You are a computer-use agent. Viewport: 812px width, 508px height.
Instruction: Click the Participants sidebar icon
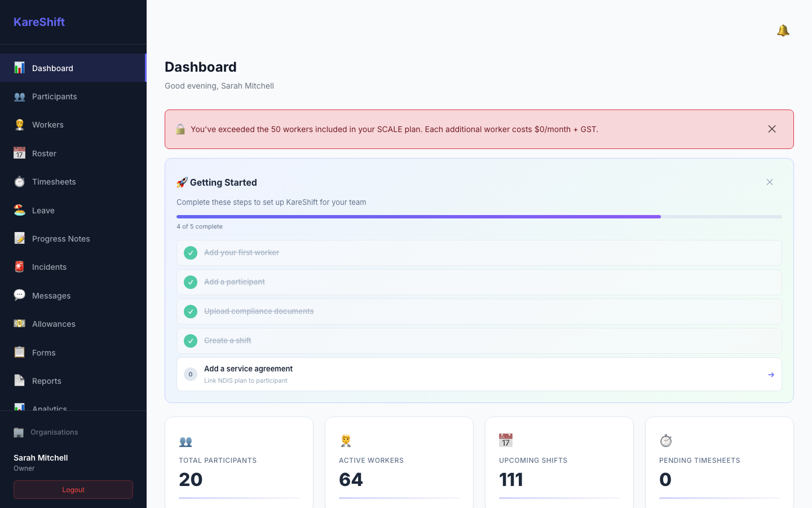click(19, 97)
